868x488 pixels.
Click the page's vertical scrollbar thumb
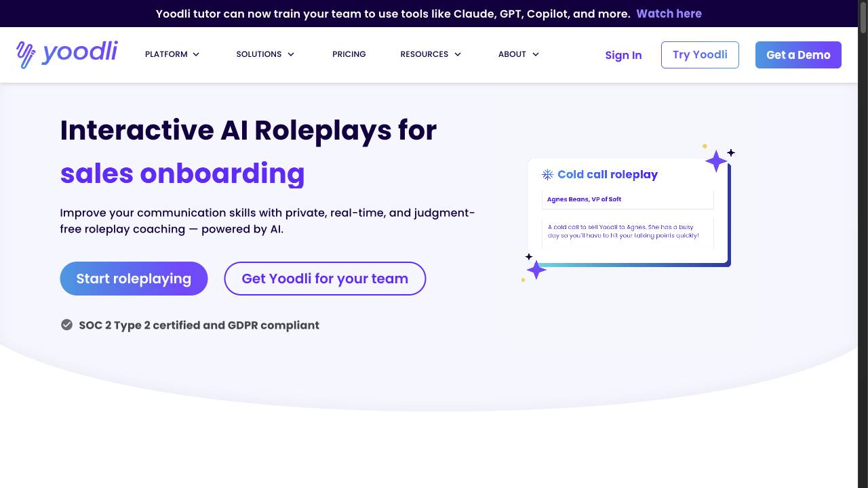pos(863,16)
